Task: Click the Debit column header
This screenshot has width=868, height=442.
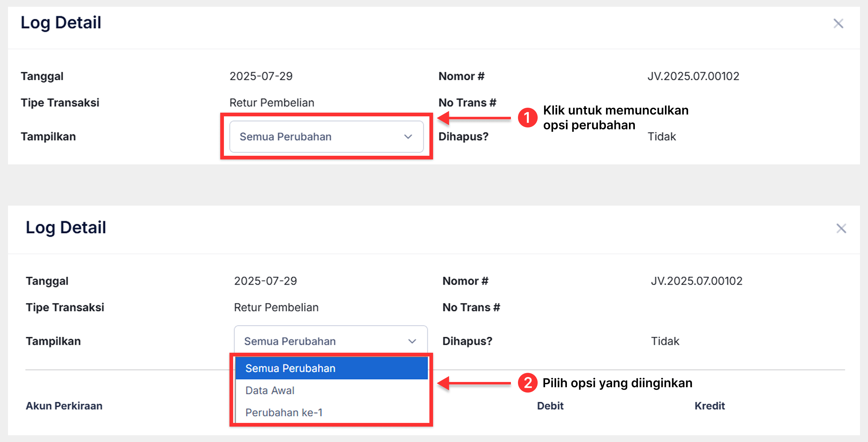Action: coord(550,406)
